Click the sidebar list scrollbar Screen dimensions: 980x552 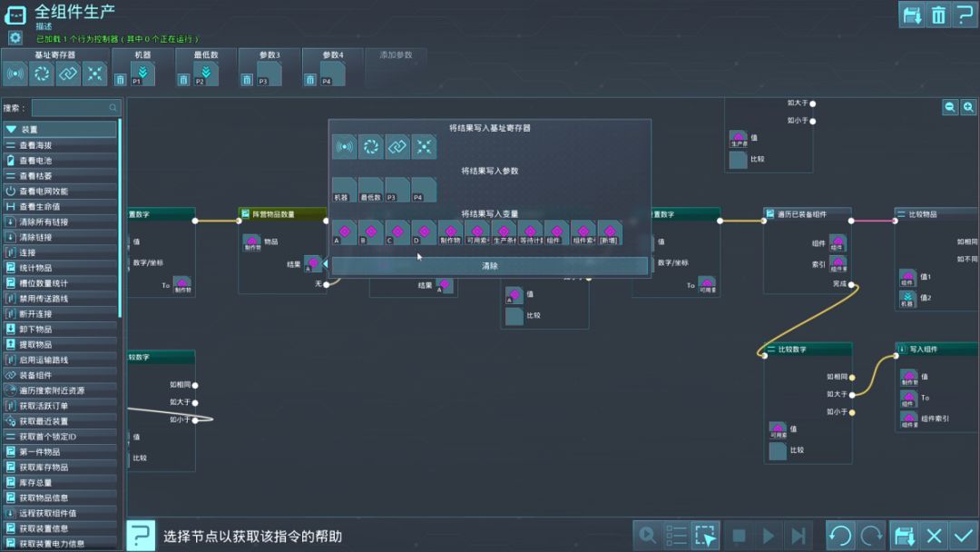pyautogui.click(x=120, y=219)
